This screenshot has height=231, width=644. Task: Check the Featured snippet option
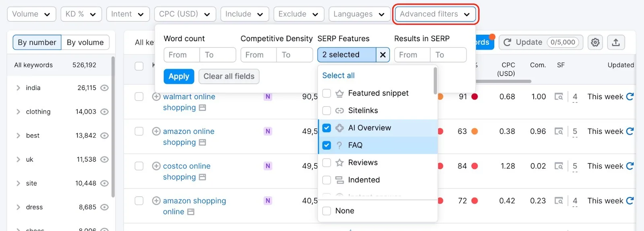(x=327, y=93)
